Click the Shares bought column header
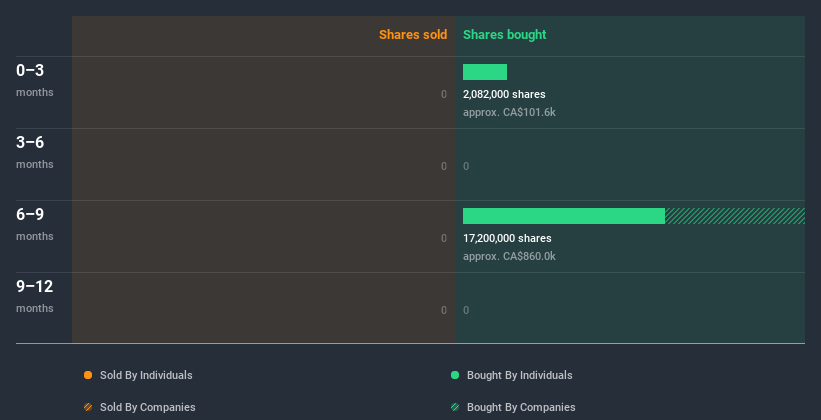 pyautogui.click(x=504, y=35)
